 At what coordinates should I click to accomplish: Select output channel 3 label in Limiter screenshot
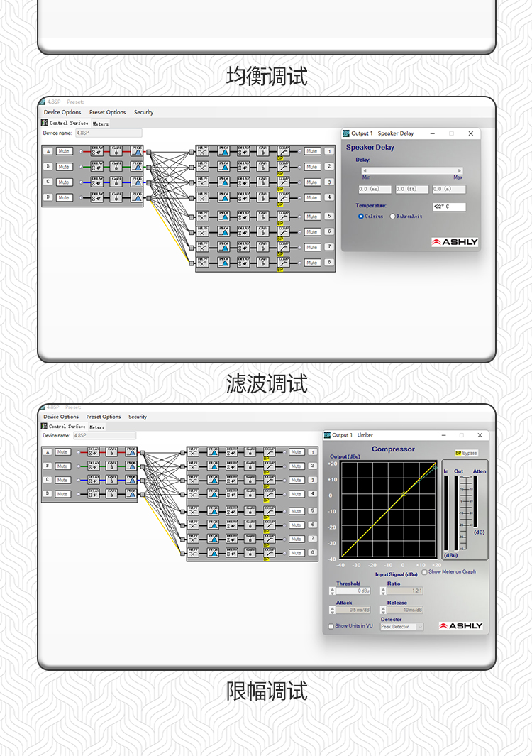coord(313,480)
